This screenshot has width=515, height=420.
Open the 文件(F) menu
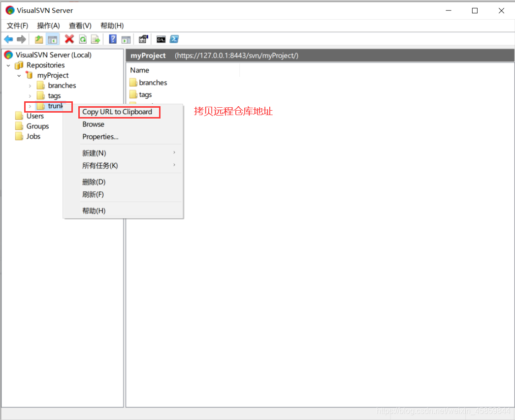coord(17,26)
